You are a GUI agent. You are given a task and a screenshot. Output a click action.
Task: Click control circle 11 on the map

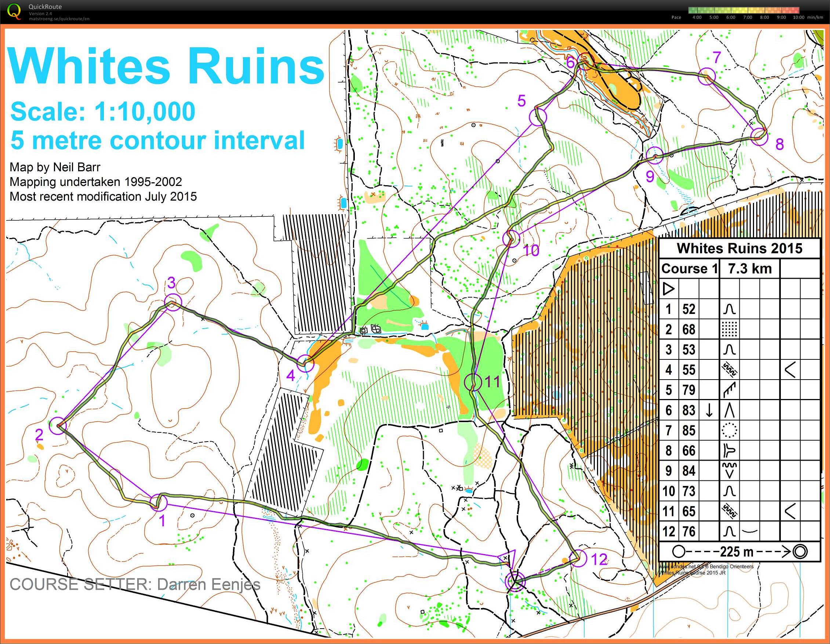coord(473,382)
